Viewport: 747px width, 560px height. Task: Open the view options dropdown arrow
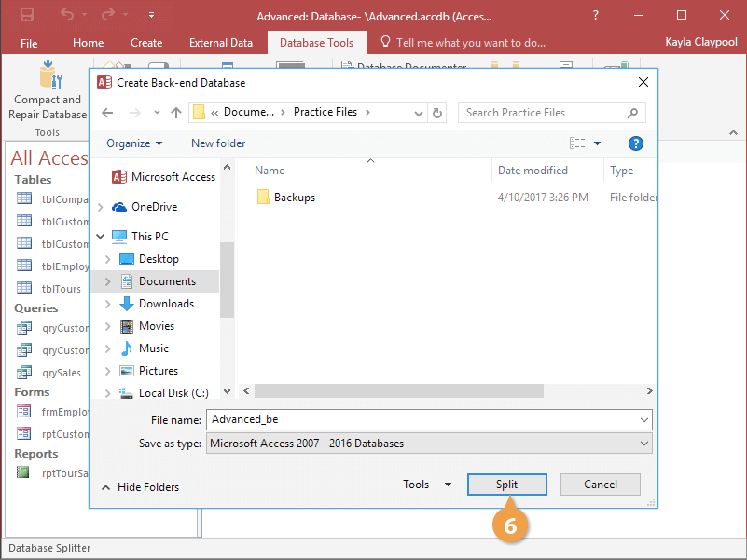point(598,143)
